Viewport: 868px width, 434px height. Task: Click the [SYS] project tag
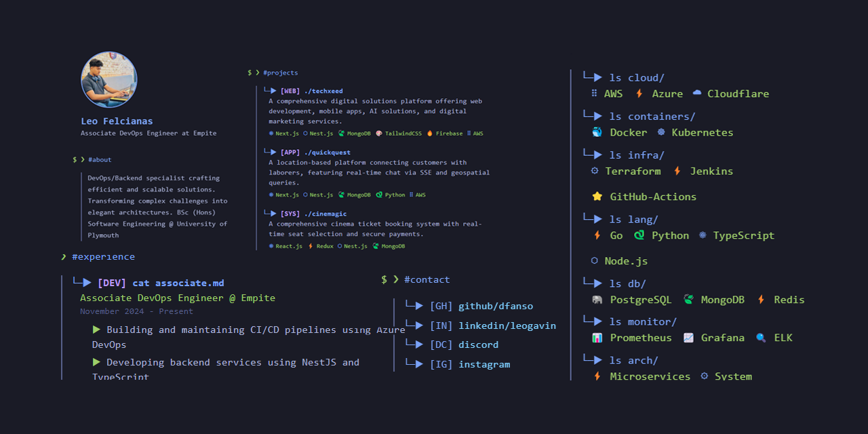290,214
